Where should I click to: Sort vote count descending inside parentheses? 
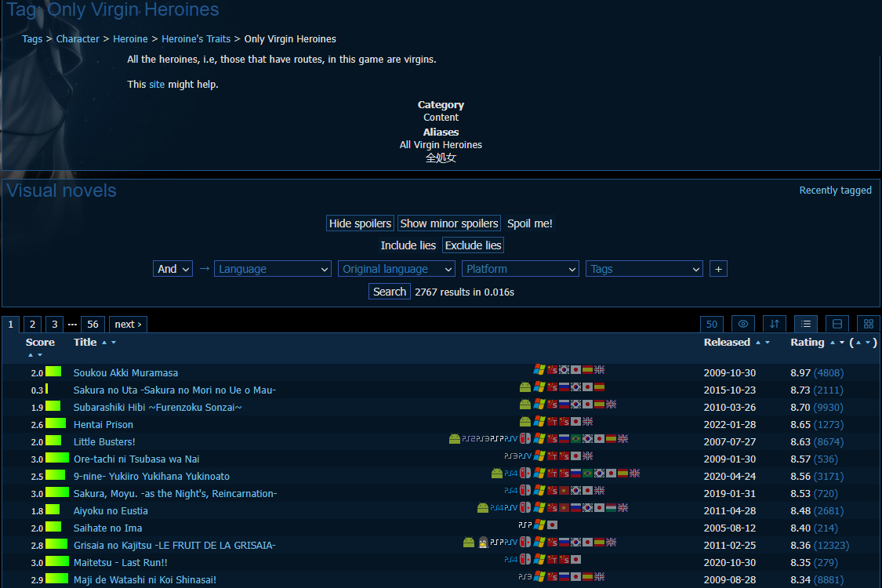(x=867, y=342)
